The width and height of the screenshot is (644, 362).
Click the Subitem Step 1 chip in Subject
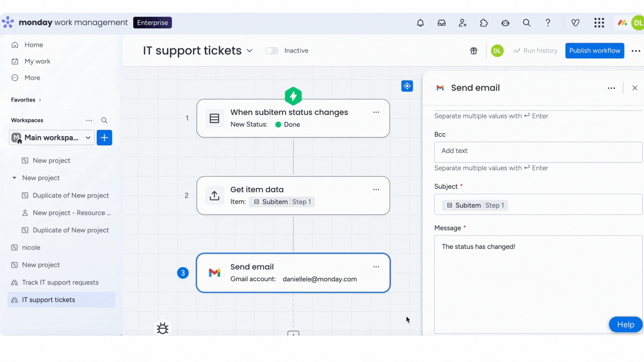point(475,205)
